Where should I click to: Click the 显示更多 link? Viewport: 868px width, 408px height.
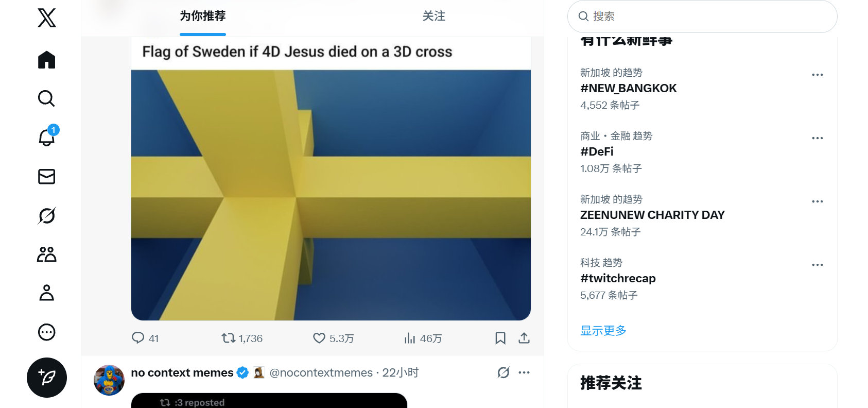coord(603,331)
